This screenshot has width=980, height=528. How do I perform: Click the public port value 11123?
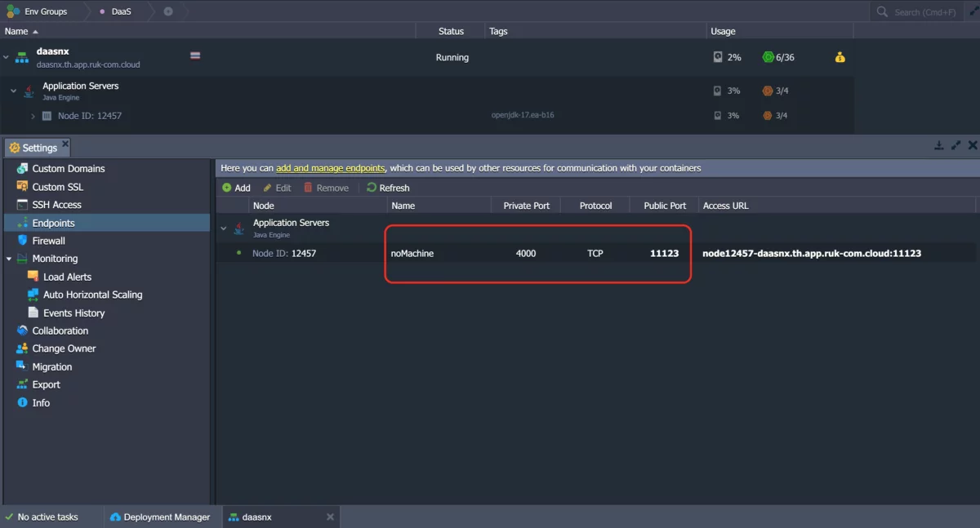pyautogui.click(x=664, y=253)
